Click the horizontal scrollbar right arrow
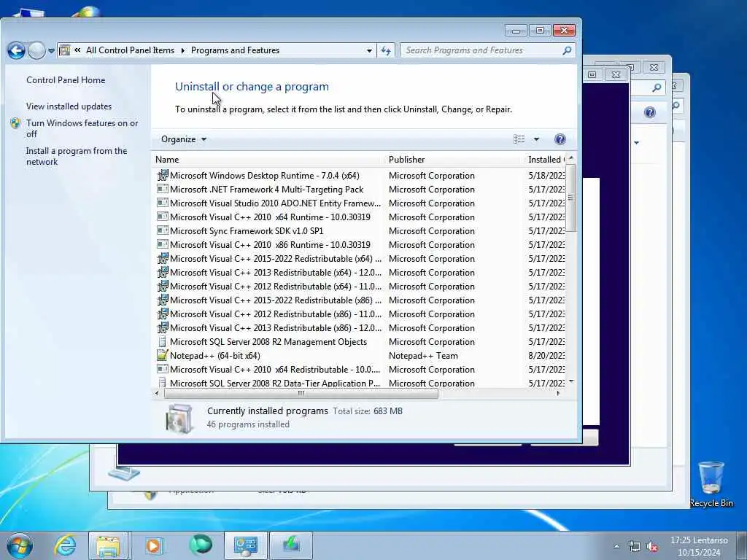Image resolution: width=747 pixels, height=560 pixels. [x=558, y=393]
